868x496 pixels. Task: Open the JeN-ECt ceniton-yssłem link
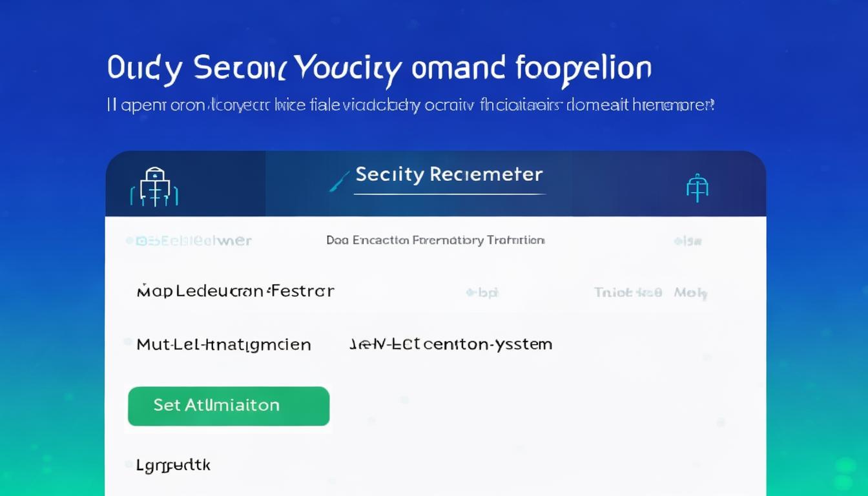coord(451,344)
